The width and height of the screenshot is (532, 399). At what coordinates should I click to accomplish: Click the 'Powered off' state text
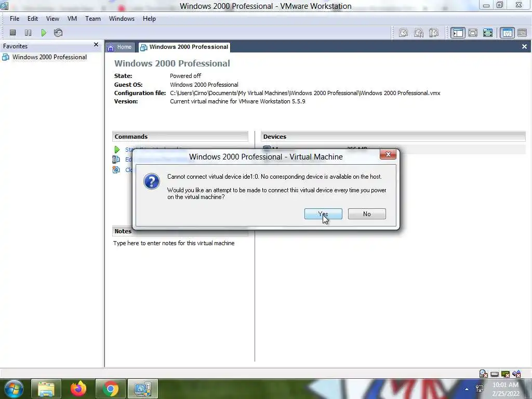click(185, 76)
